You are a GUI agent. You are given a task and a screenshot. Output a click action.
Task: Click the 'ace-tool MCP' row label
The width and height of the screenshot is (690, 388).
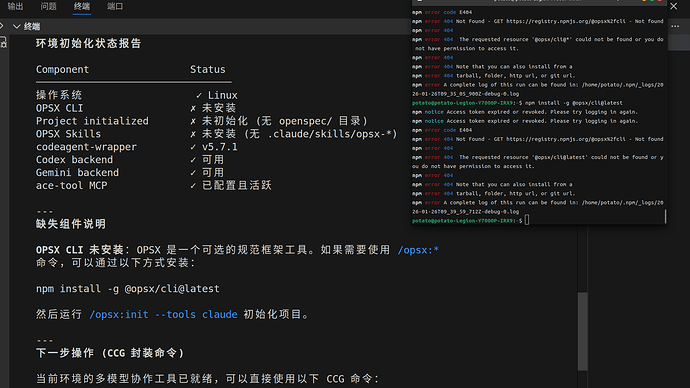[71, 186]
